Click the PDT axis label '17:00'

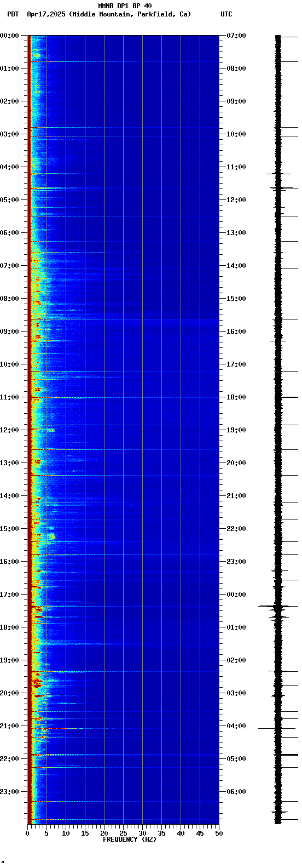tap(10, 595)
